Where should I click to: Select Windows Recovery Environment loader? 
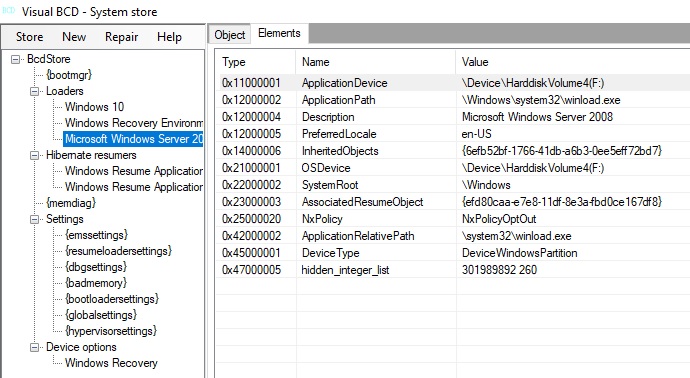click(134, 123)
